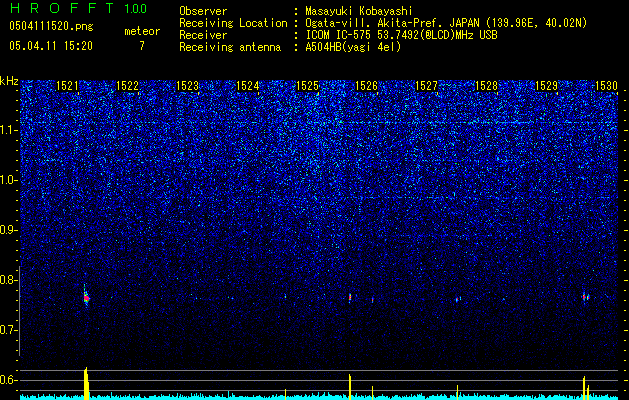Click the date stamp 05.04.11 15:20
Screen dimensions: 629x400
click(51, 46)
